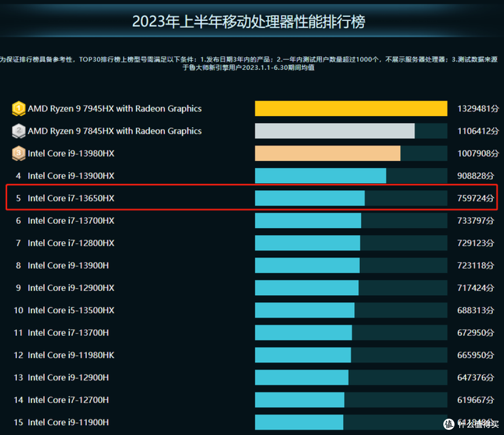
Task: Click rank number 15 in the list
Action: click(18, 422)
